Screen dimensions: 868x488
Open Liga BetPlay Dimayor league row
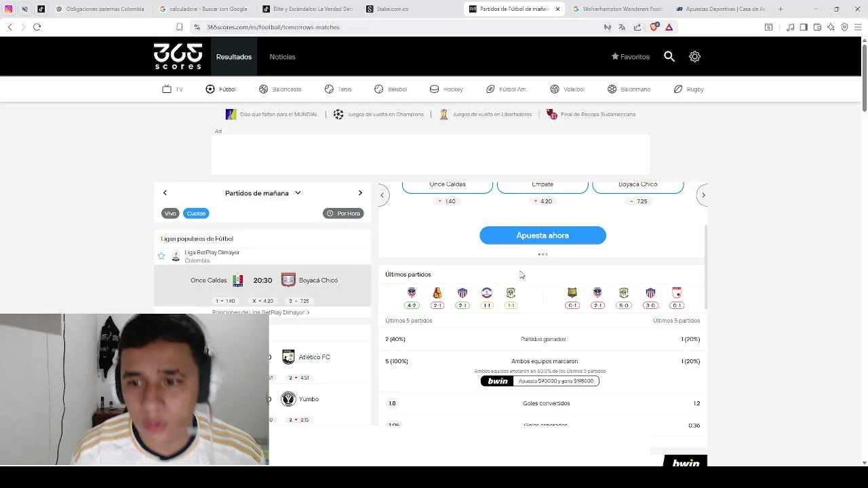[x=262, y=256]
